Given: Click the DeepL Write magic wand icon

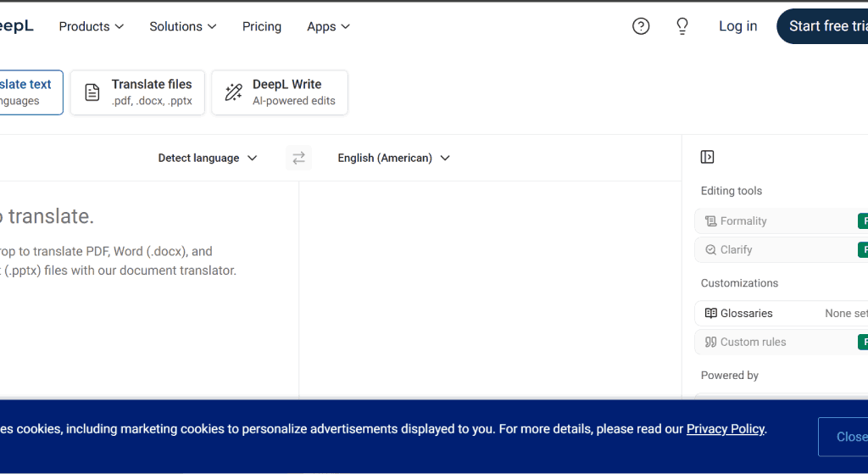Looking at the screenshot, I should [233, 92].
